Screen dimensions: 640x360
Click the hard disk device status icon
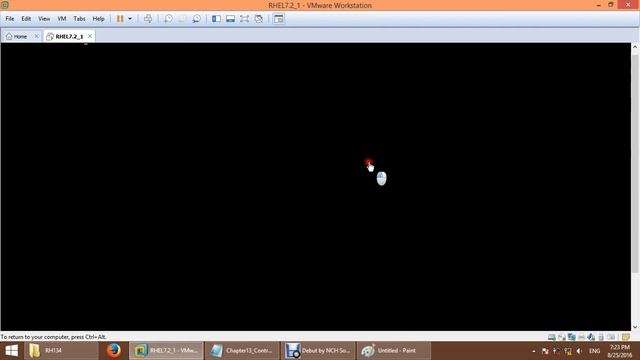coord(551,337)
